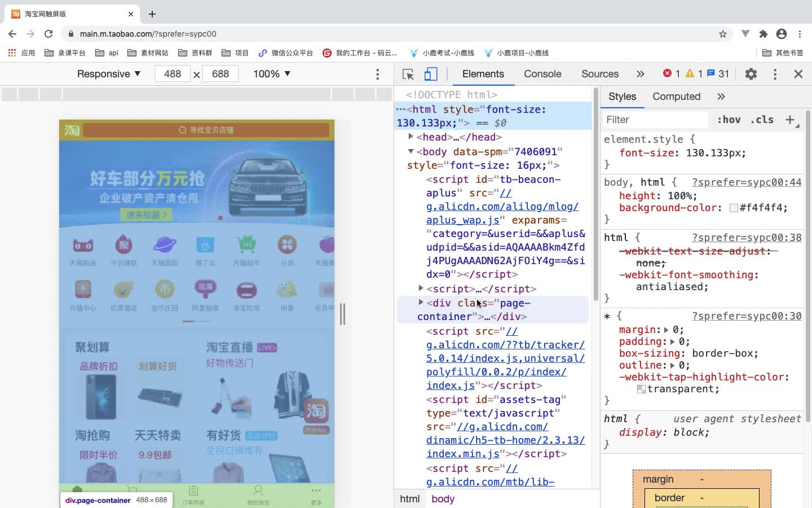Close the 淘宝网触屏版 tab
The width and height of the screenshot is (812, 508).
131,14
